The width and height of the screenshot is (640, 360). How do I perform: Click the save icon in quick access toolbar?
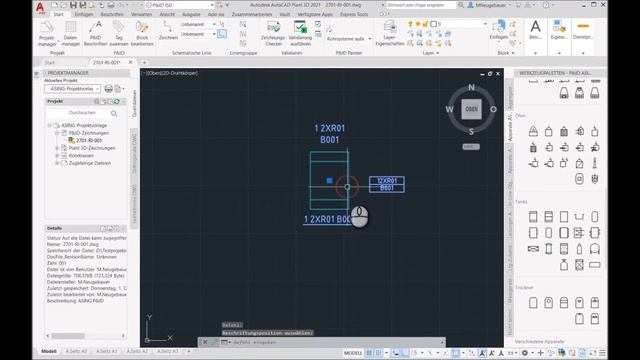tap(73, 5)
